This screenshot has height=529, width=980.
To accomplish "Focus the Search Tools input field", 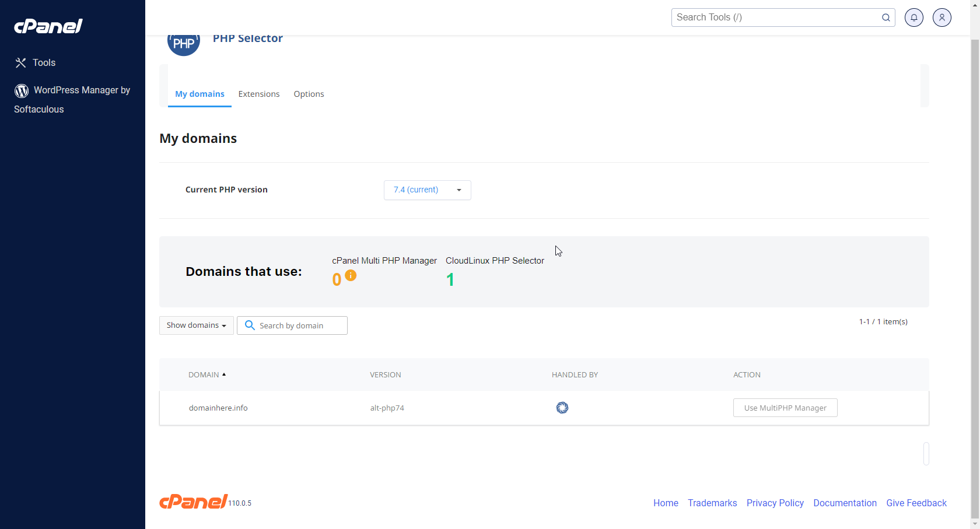I will click(783, 17).
